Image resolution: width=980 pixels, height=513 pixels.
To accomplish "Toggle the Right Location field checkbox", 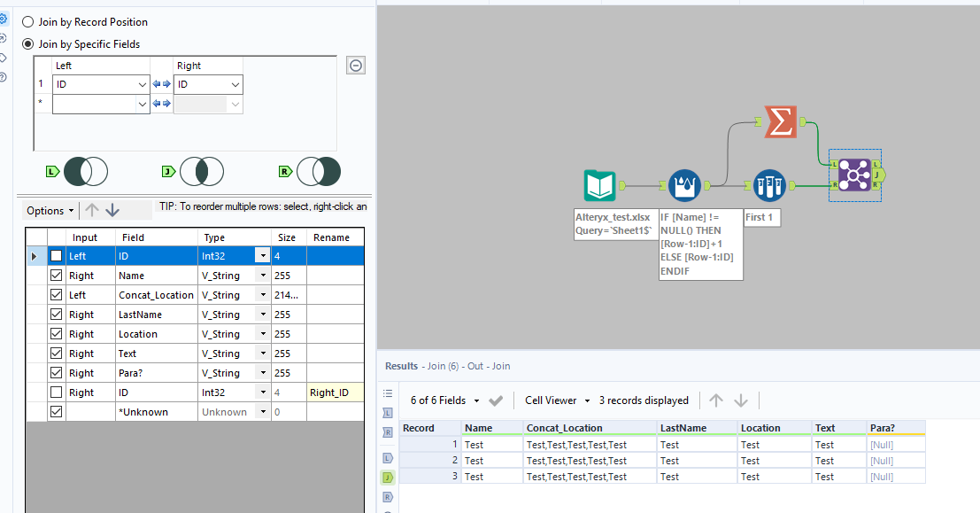I will point(57,334).
